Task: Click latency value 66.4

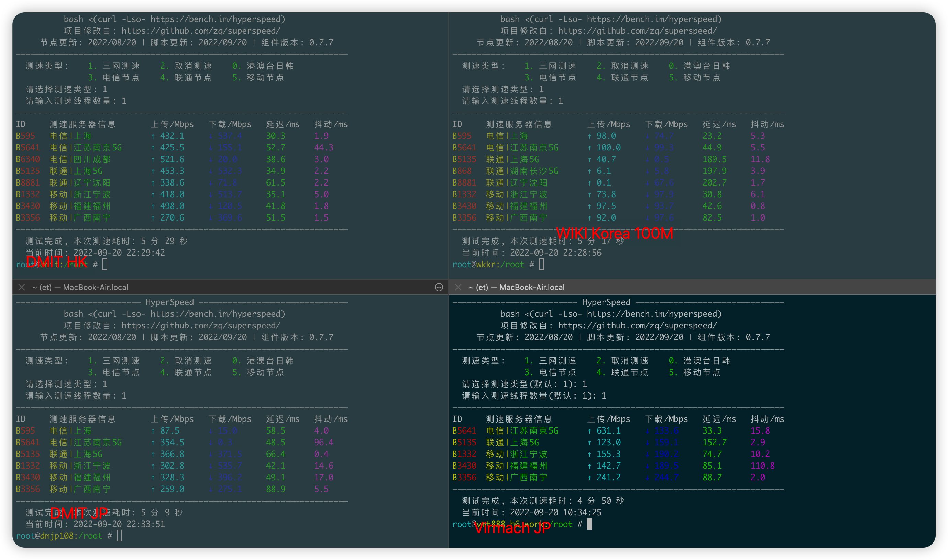Action: (276, 453)
